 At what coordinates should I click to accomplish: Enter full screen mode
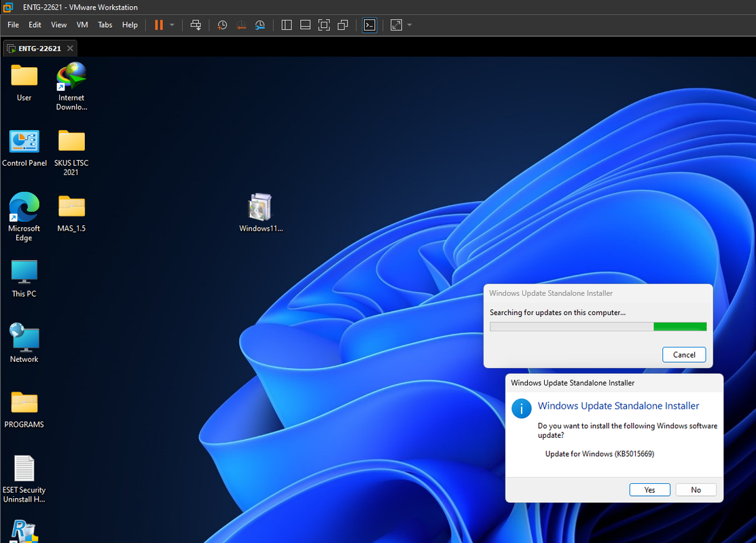point(324,25)
